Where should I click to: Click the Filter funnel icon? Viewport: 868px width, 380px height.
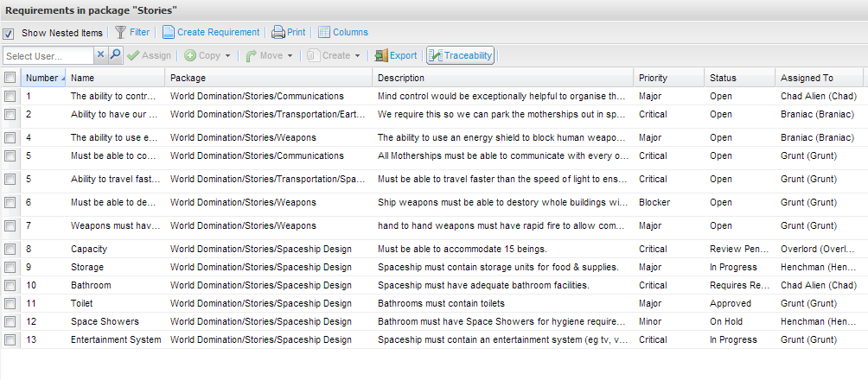pyautogui.click(x=120, y=33)
